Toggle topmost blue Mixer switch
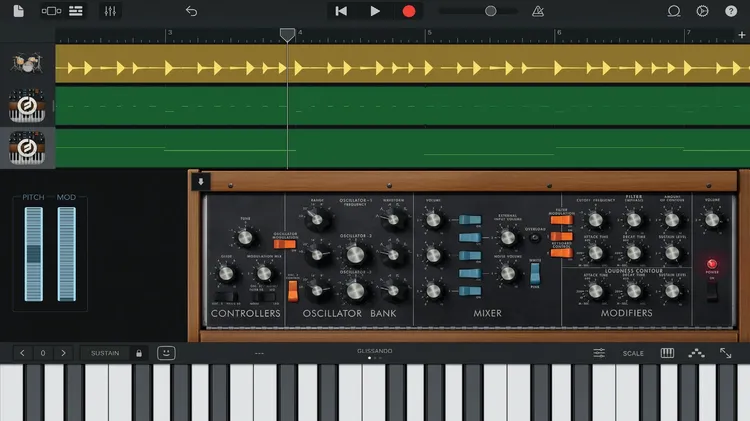750x421 pixels. [x=470, y=220]
